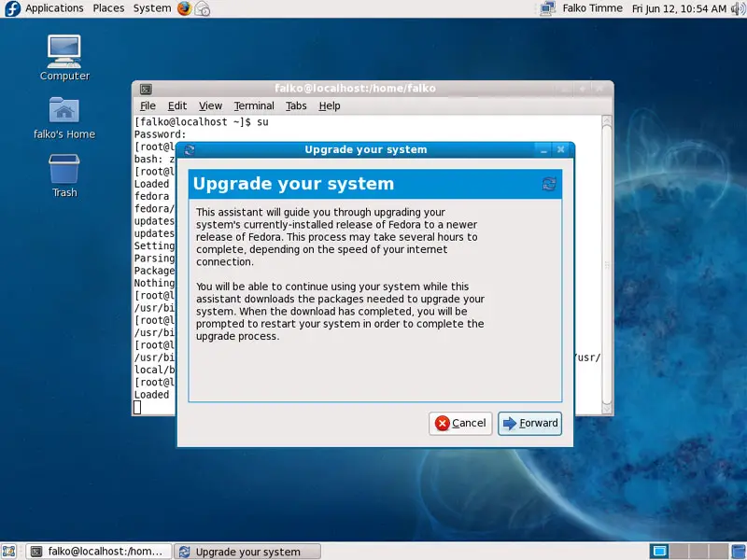This screenshot has height=560, width=747.
Task: Close the Upgrade your system dialog
Action: [561, 149]
